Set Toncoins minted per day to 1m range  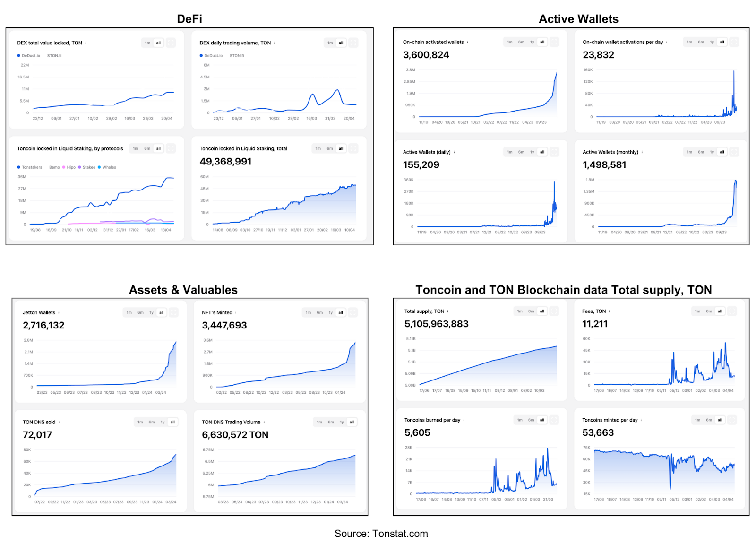697,420
